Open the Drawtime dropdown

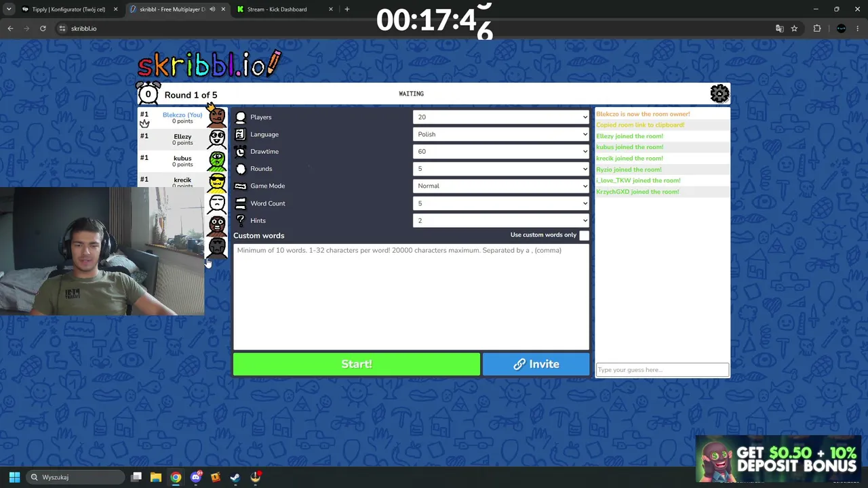(501, 152)
